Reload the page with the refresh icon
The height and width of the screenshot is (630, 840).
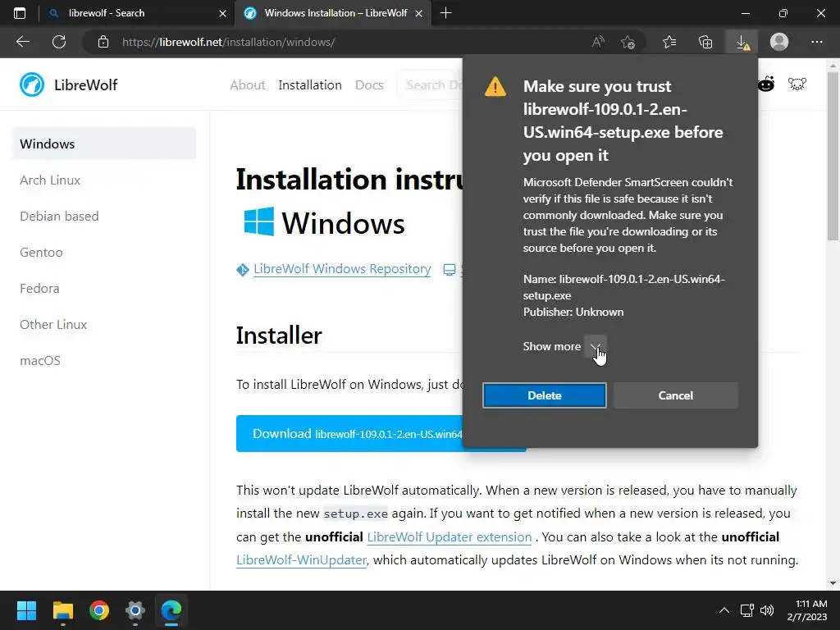pyautogui.click(x=59, y=42)
